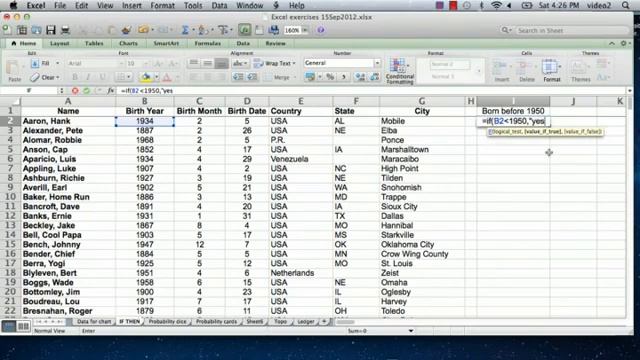Click the AutoSum sigma icon
Viewport: 640px width, 360px height.
pyautogui.click(x=185, y=30)
